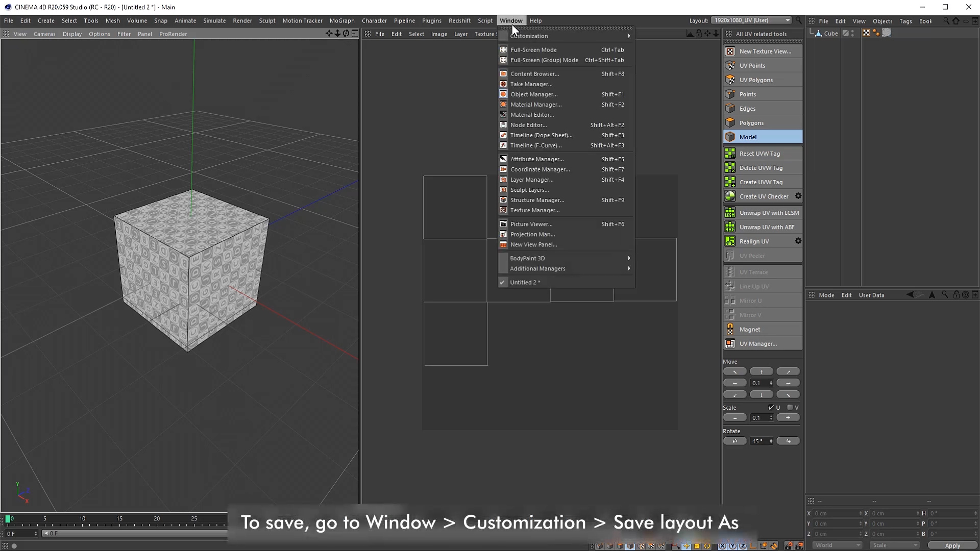Click the Move left arrow button
Viewport: 980px width, 551px height.
pyautogui.click(x=734, y=383)
